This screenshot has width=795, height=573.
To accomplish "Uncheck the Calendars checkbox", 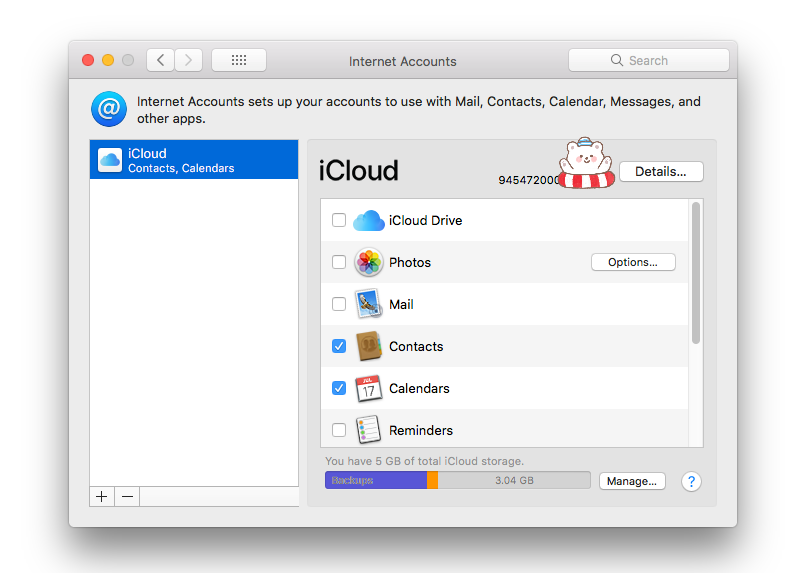I will point(339,388).
